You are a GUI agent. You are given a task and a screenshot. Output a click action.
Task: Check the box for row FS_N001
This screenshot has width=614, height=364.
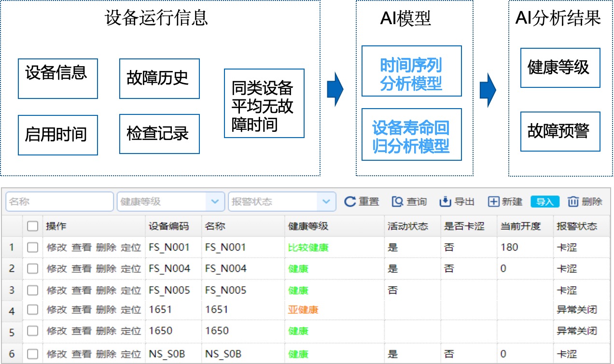coord(32,248)
